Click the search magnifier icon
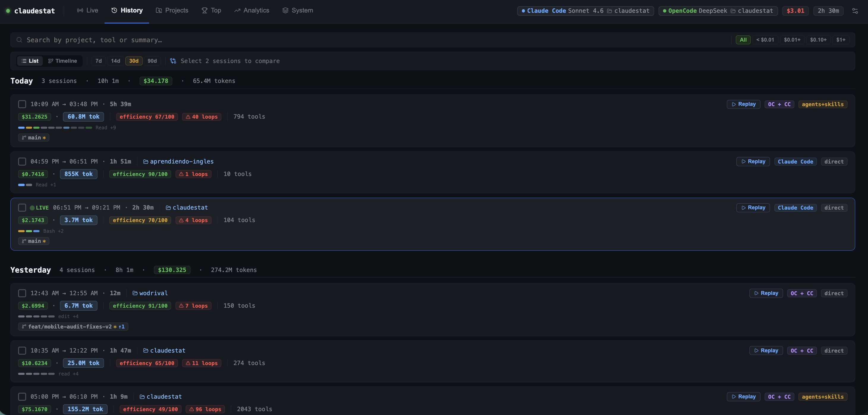Screen dimensions: 868x415 click(19, 40)
